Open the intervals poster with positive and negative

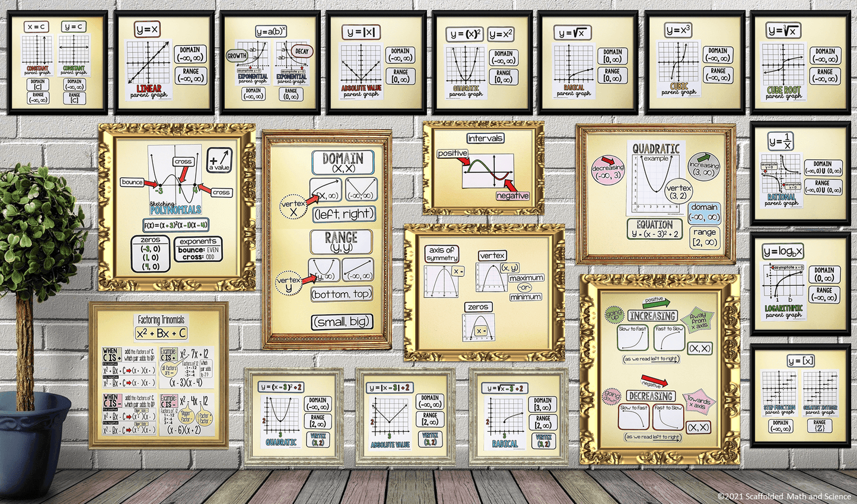coord(483,168)
